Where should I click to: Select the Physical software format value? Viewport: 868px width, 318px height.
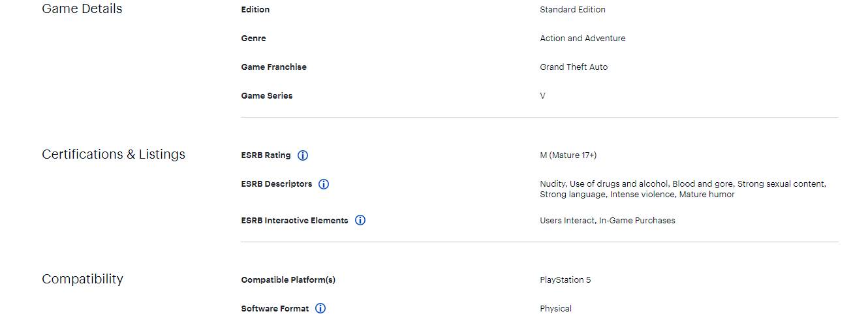pos(555,309)
